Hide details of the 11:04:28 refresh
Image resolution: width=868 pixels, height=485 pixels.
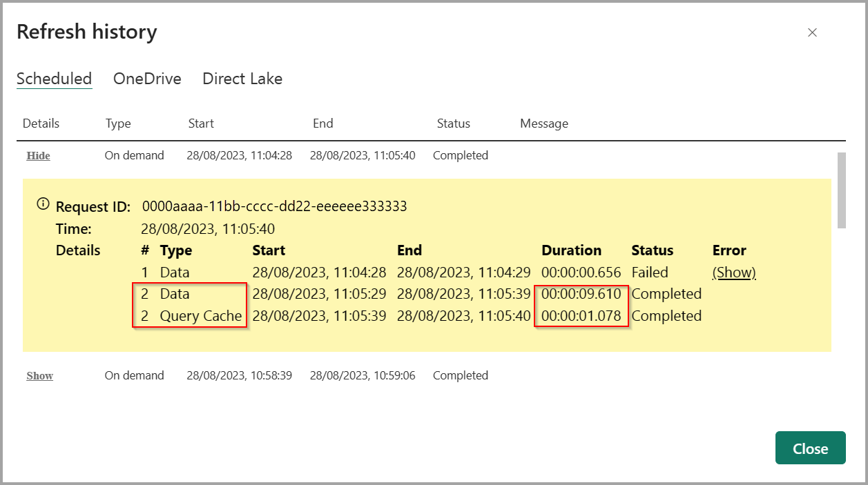(38, 155)
